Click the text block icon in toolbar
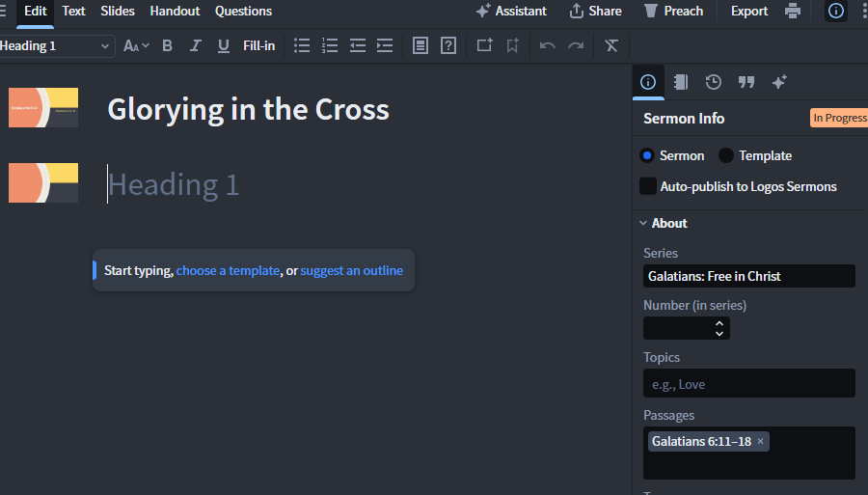 tap(420, 46)
